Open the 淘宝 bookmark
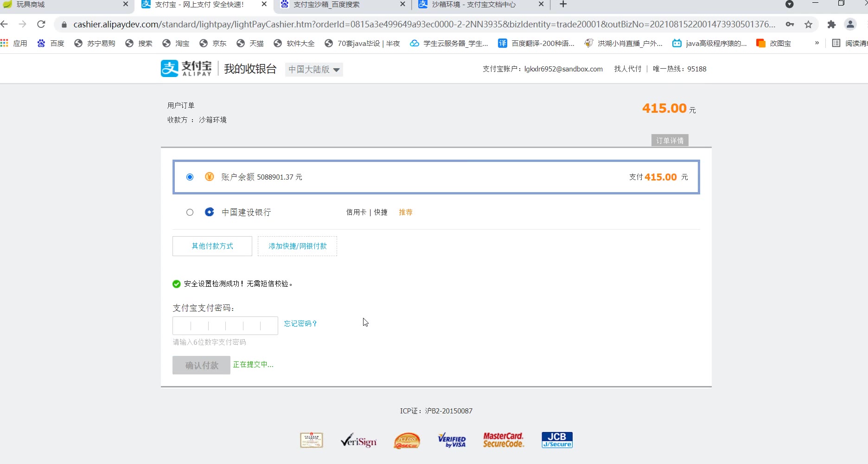The width and height of the screenshot is (868, 464). 176,43
